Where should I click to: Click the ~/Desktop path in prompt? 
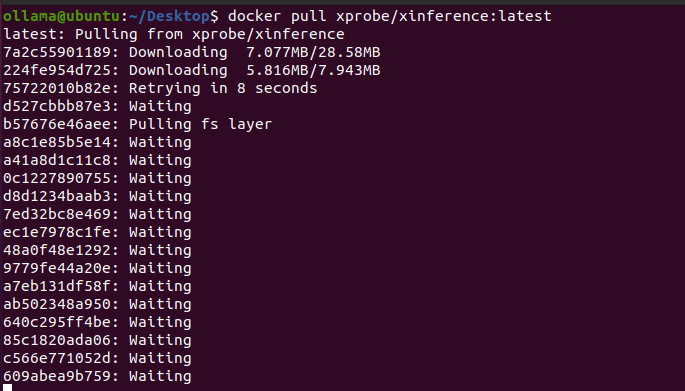(x=169, y=16)
